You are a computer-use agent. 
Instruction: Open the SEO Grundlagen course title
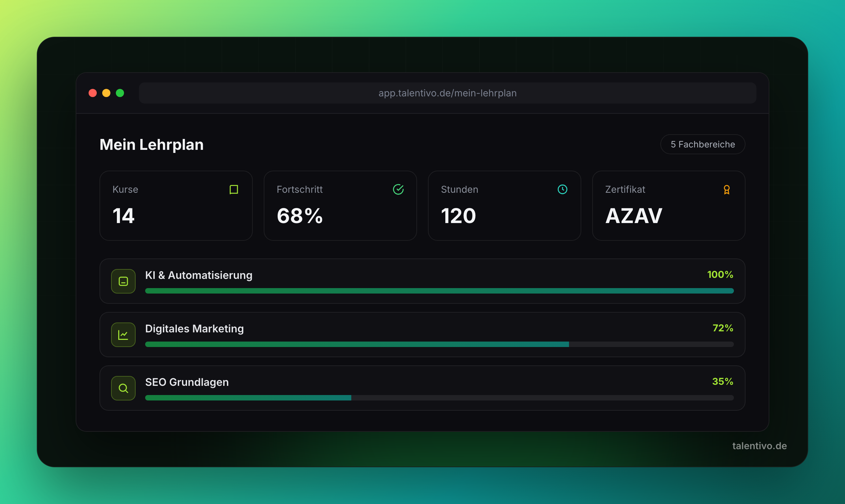pos(187,382)
